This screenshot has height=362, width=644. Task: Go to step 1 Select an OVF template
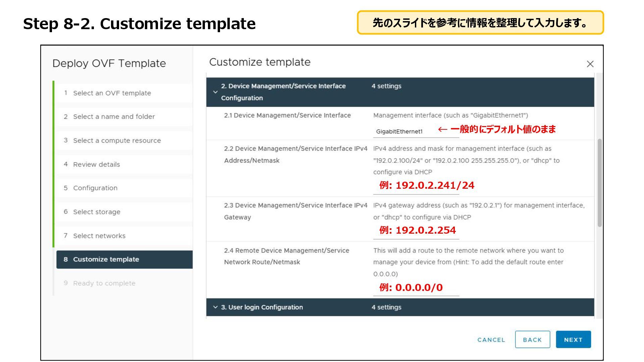coord(112,93)
